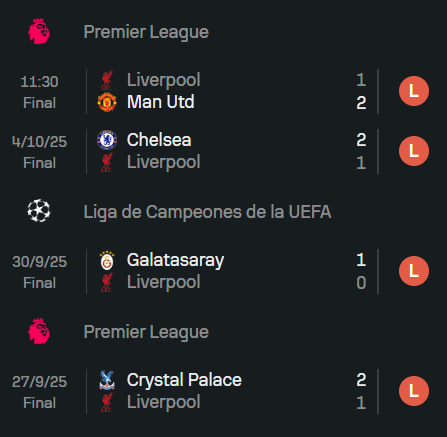The height and width of the screenshot is (437, 447).
Task: Click the bottom Premier League lion logo
Action: click(39, 331)
